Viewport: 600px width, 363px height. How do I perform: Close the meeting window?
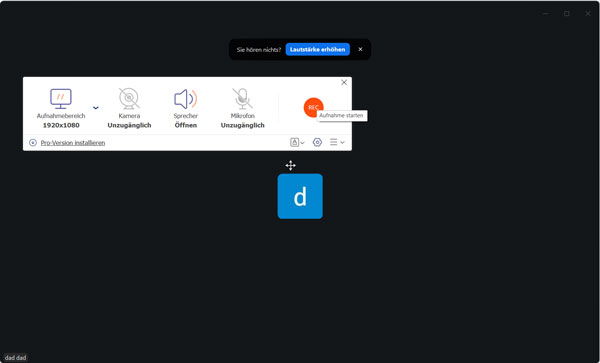pos(588,13)
